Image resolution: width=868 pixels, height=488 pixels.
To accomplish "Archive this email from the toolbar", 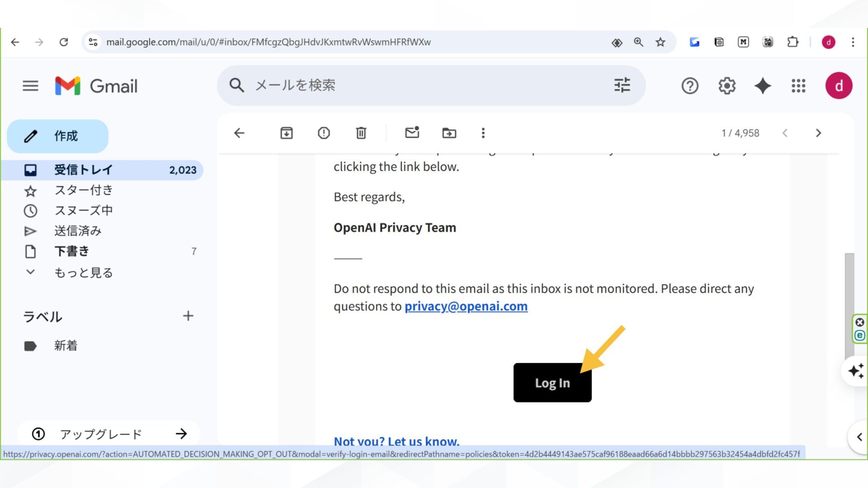I will pyautogui.click(x=286, y=133).
